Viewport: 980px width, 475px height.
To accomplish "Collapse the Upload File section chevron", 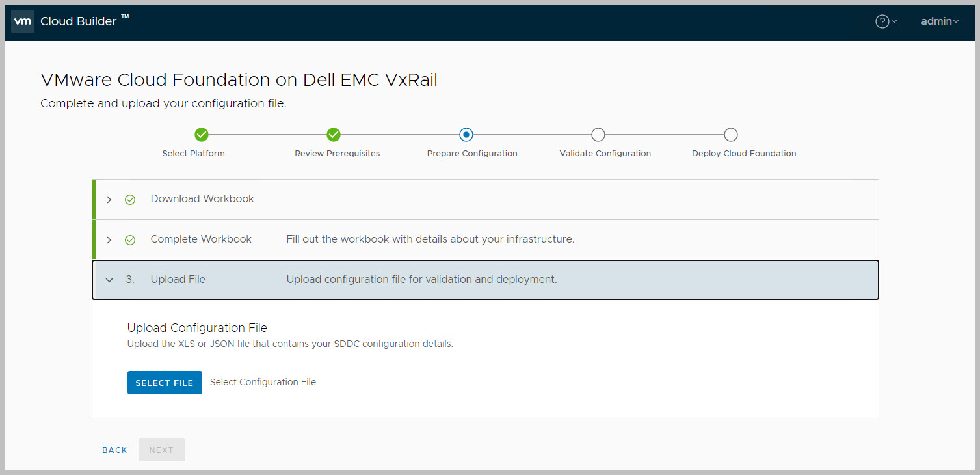I will pyautogui.click(x=109, y=280).
